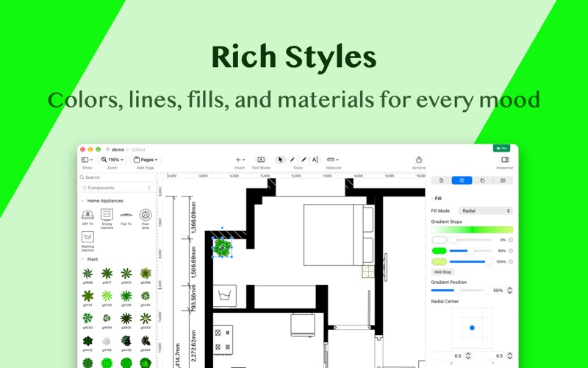The image size is (588, 368).
Task: Click the Add Stop button
Action: 442,272
